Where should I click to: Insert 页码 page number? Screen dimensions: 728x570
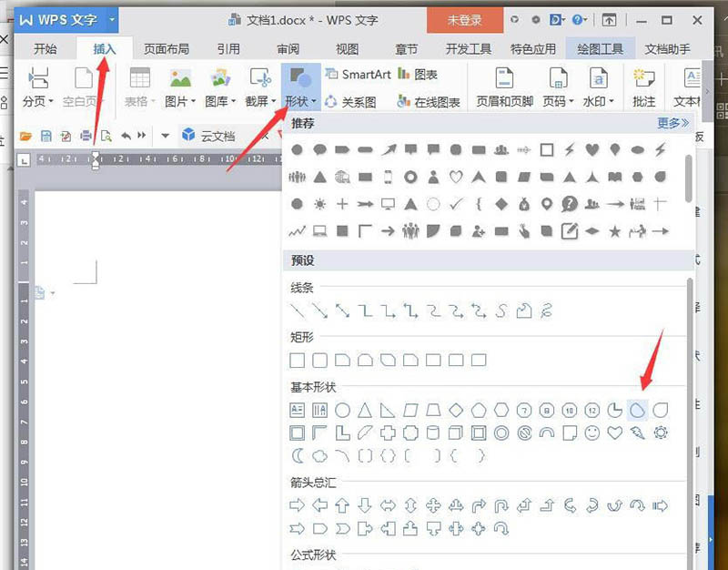pos(558,87)
